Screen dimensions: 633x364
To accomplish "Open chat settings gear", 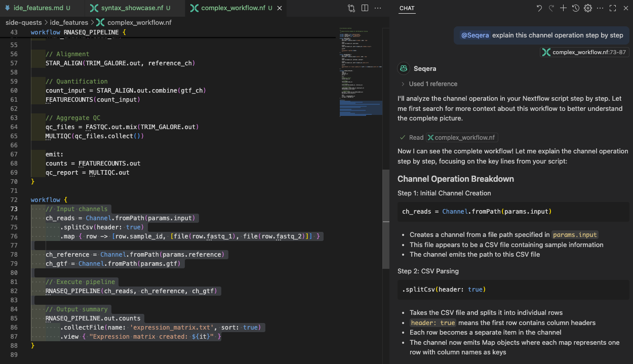I will coord(588,8).
